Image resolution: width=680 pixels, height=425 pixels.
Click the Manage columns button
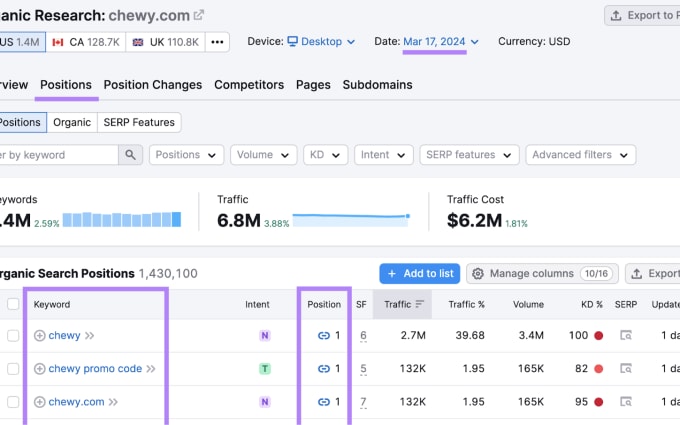pos(542,274)
